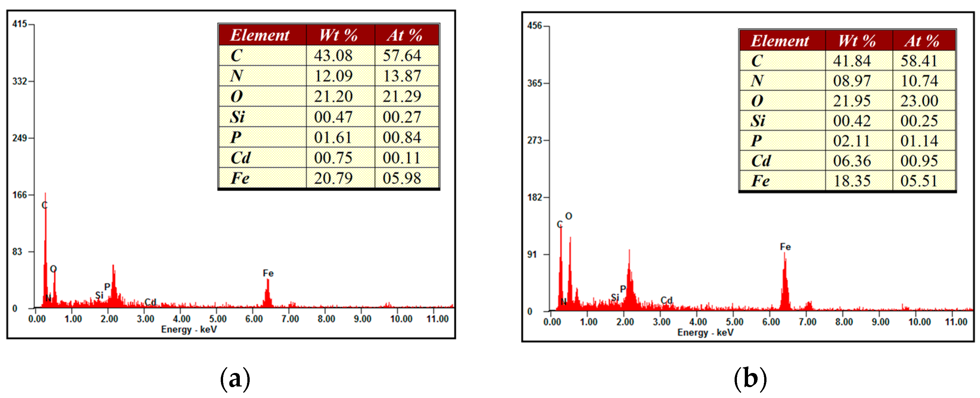The width and height of the screenshot is (980, 398).
Task: Click the 6.00 x-axis tick in panel (a)
Action: click(254, 319)
